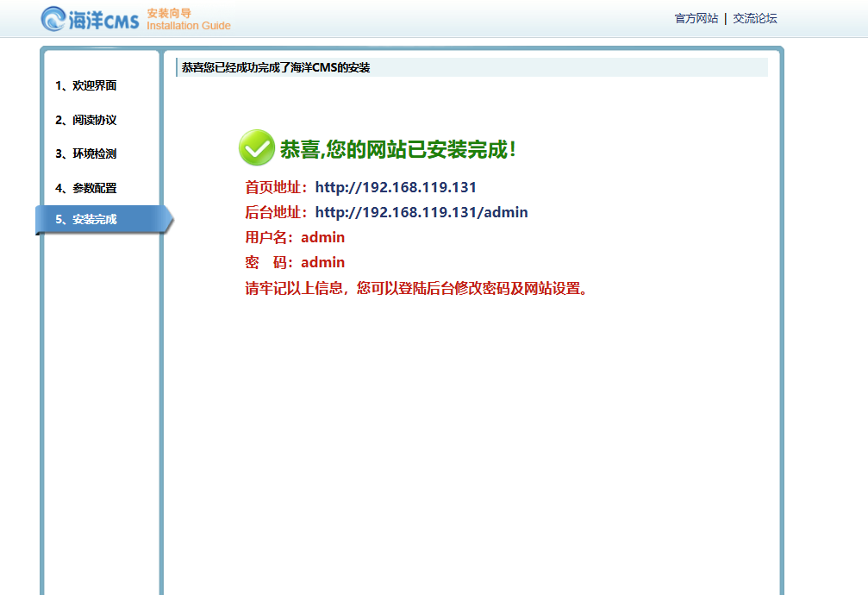Select active step 5、安装完成

104,219
